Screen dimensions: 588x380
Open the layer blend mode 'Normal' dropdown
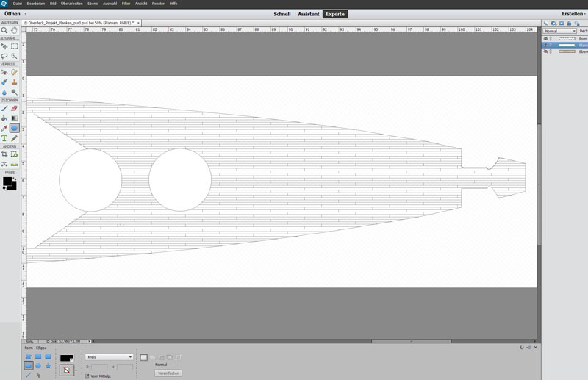[559, 31]
